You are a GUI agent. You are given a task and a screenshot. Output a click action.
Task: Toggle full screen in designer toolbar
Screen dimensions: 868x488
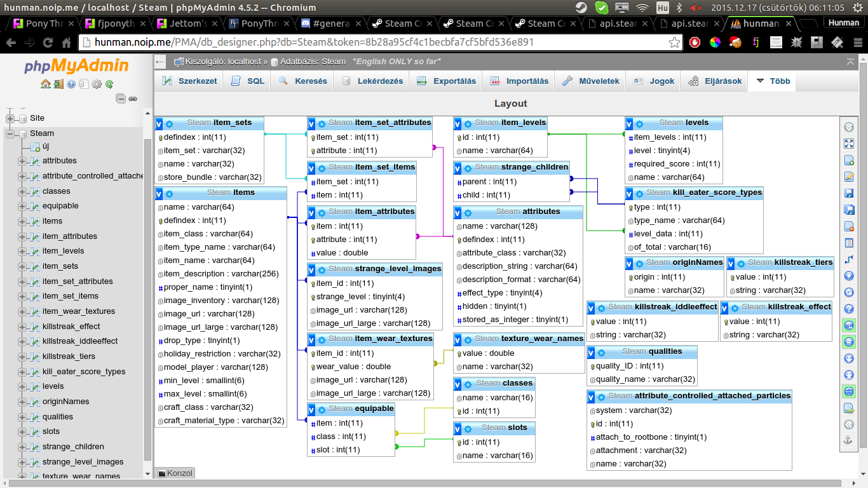849,144
